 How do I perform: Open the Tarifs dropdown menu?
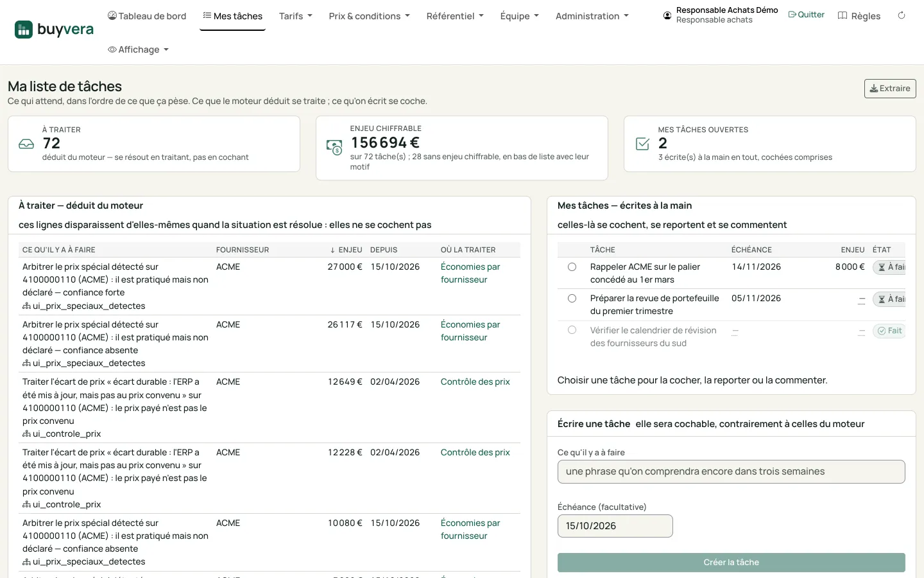pos(296,16)
